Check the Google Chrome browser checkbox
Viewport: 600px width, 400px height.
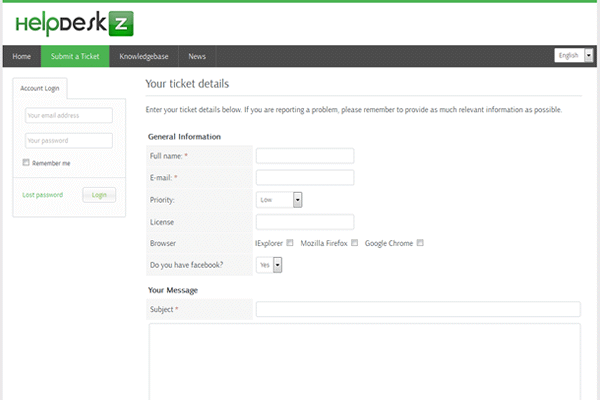point(420,243)
